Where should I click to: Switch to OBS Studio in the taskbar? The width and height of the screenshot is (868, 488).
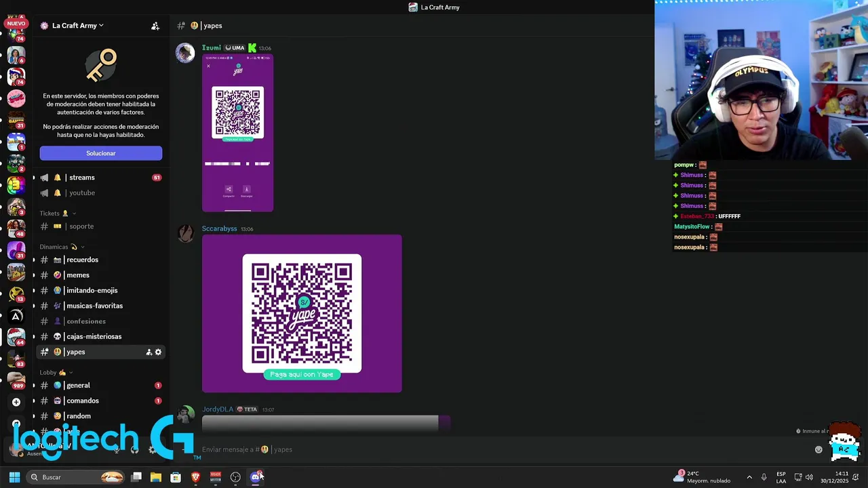[x=235, y=477]
